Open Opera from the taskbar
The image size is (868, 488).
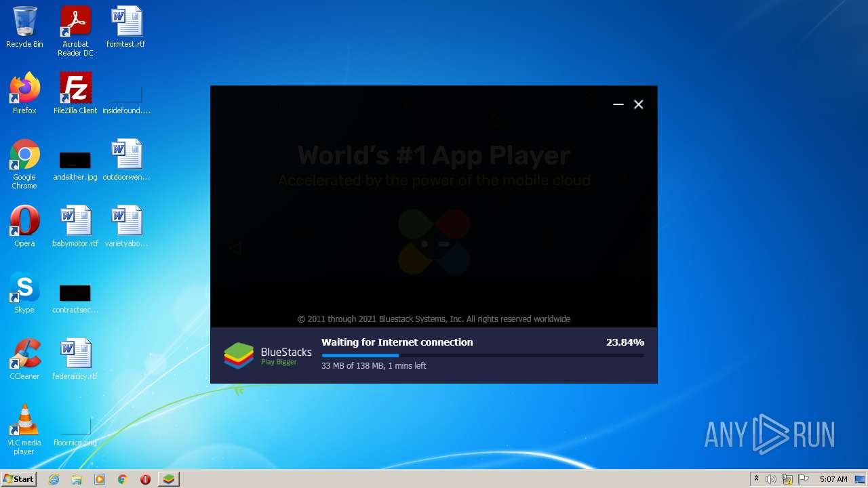click(145, 479)
